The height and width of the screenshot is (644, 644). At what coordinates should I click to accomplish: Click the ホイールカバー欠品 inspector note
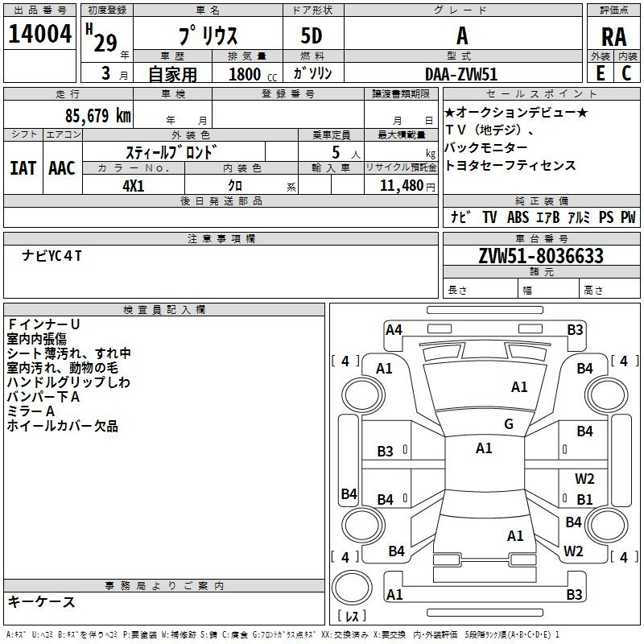(62, 426)
